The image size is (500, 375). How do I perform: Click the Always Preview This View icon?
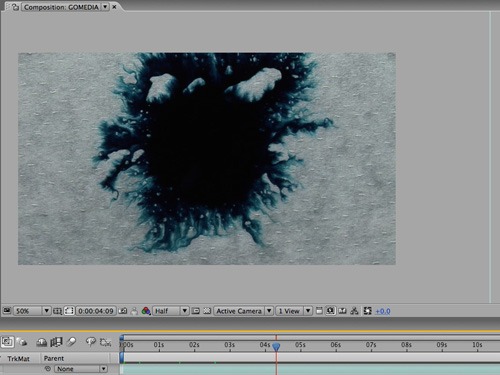coord(7,311)
